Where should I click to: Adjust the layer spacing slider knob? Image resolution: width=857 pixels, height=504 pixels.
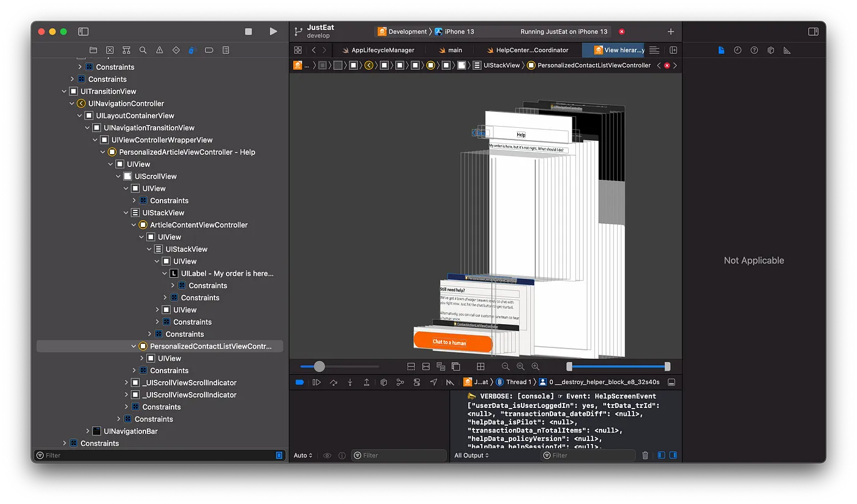tap(319, 366)
